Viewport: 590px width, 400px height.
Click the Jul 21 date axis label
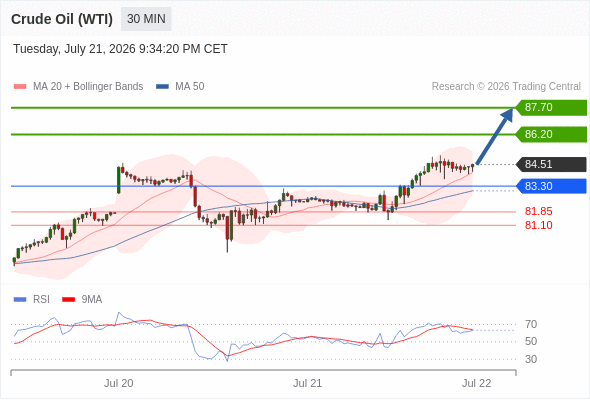(x=307, y=383)
